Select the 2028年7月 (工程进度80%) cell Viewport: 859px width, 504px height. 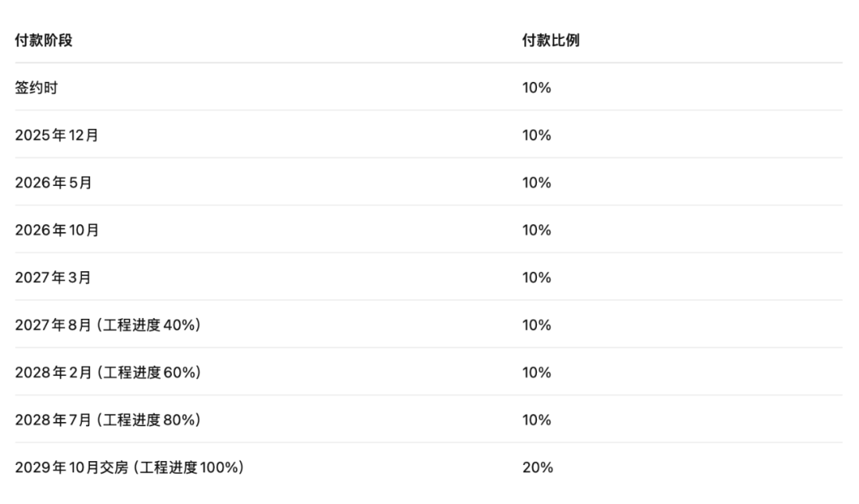click(x=107, y=420)
